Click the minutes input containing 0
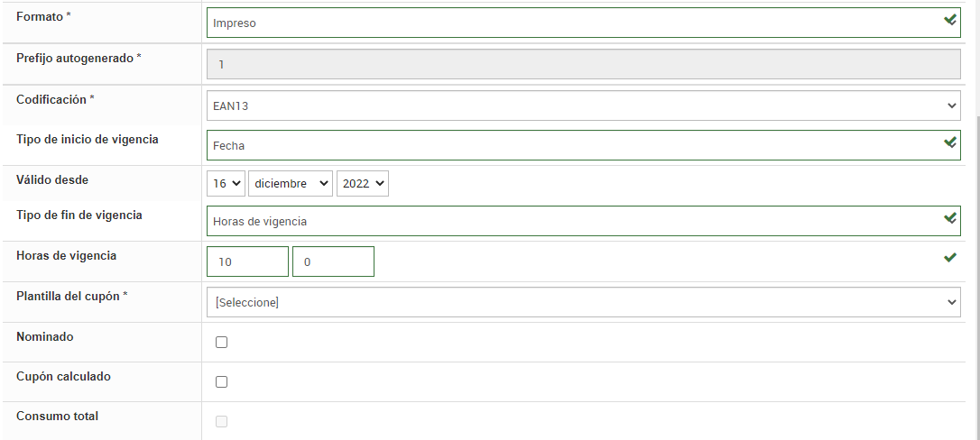The width and height of the screenshot is (980, 440). 332,261
